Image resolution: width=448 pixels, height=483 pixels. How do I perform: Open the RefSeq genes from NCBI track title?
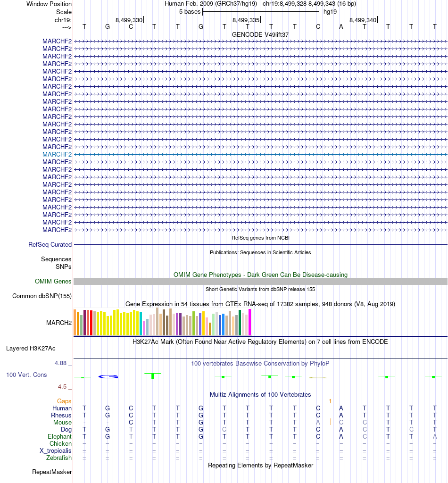coord(260,238)
